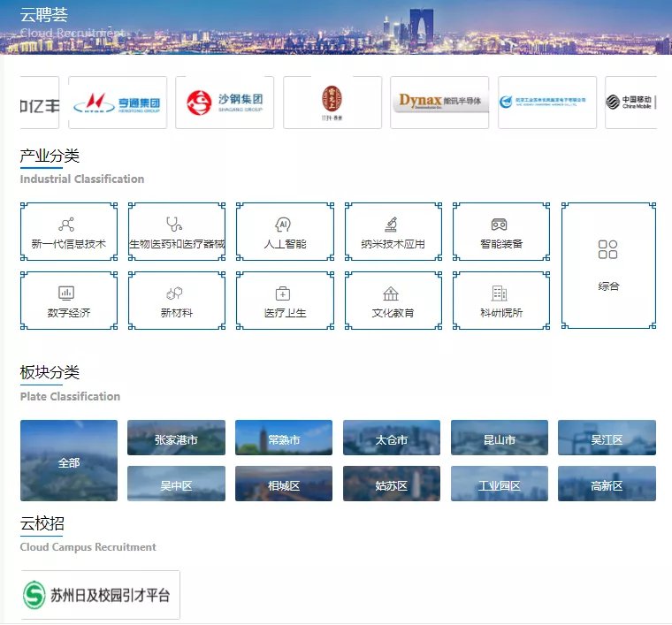Select 全部 in plate classification
672x625 pixels.
(69, 461)
